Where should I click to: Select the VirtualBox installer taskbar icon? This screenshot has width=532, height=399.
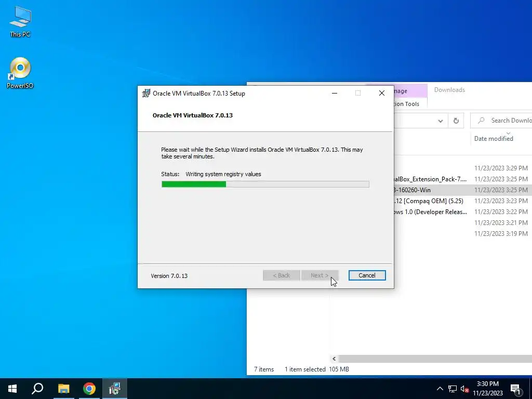pyautogui.click(x=115, y=389)
